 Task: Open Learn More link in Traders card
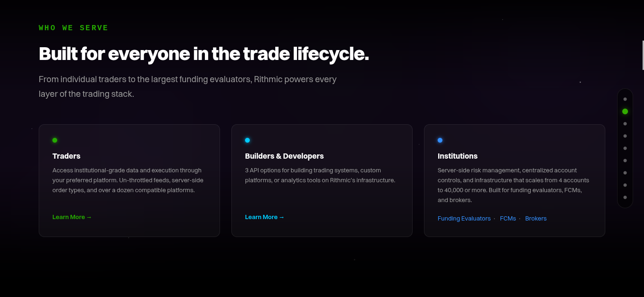72,217
